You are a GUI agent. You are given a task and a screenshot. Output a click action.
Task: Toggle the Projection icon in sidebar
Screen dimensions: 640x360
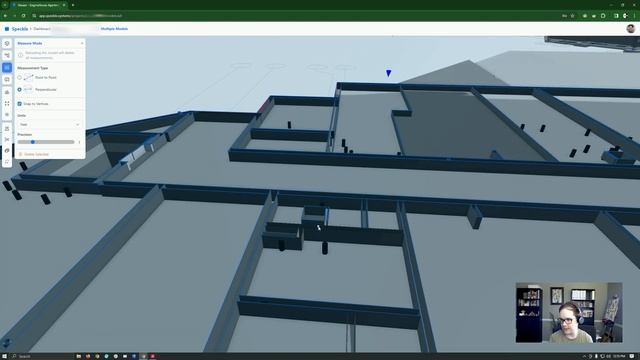pyautogui.click(x=7, y=129)
